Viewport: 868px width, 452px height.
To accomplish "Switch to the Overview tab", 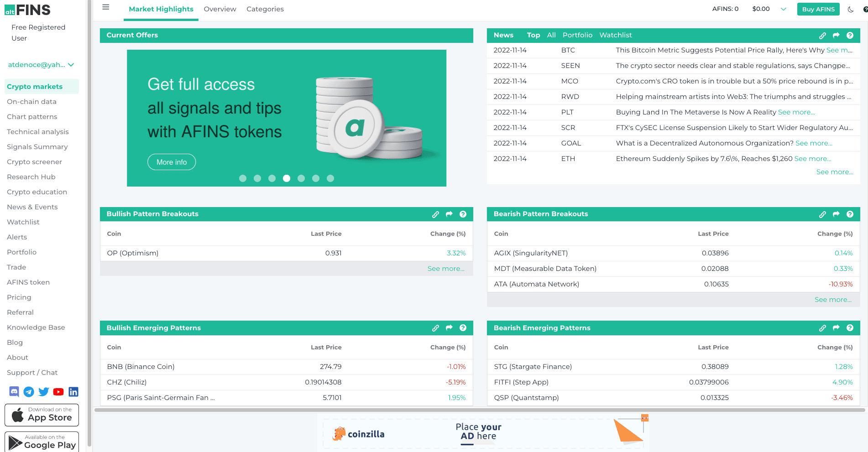I will point(220,9).
